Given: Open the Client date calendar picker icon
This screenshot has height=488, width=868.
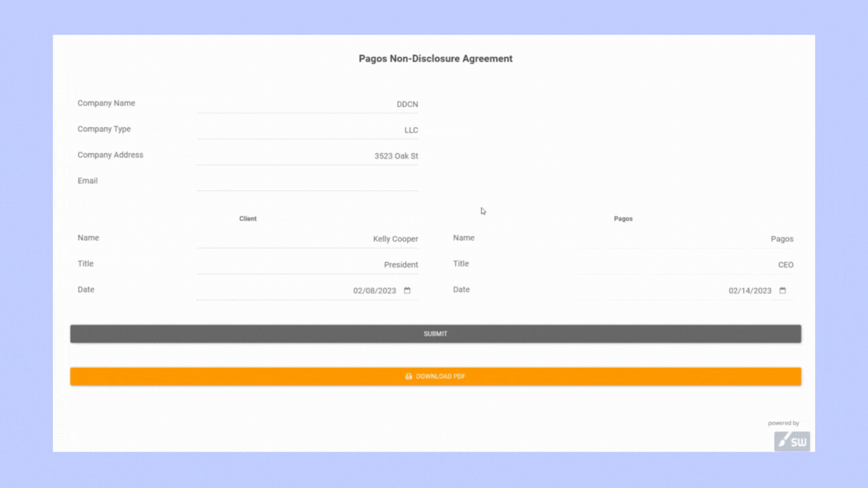Looking at the screenshot, I should (407, 291).
